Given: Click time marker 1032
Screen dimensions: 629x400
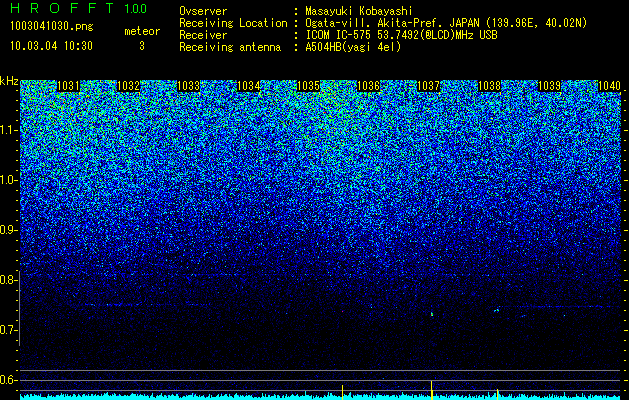Looking at the screenshot, I should 128,86.
